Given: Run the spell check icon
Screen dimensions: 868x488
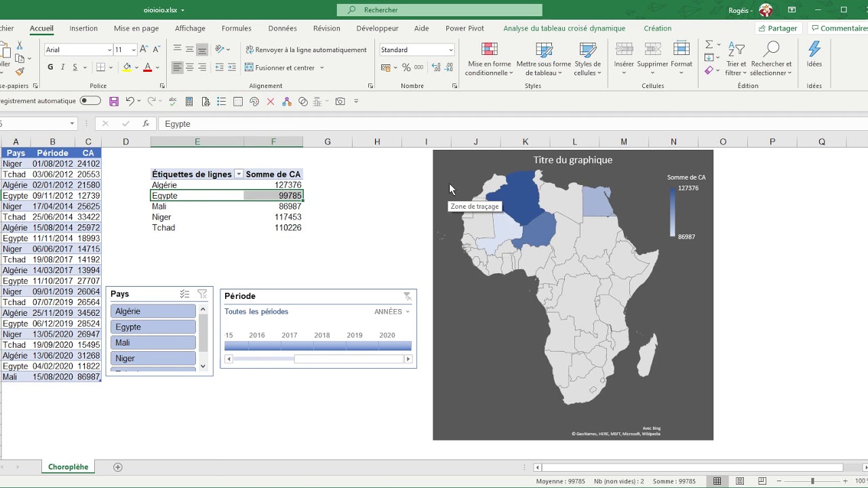Looking at the screenshot, I should 172,102.
